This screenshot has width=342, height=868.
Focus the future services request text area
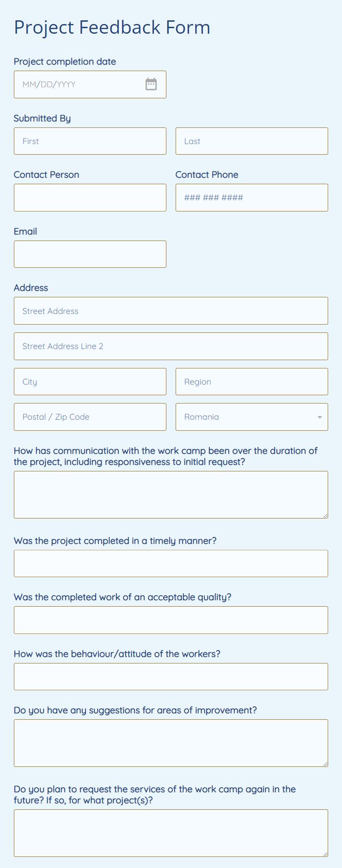pyautogui.click(x=171, y=833)
